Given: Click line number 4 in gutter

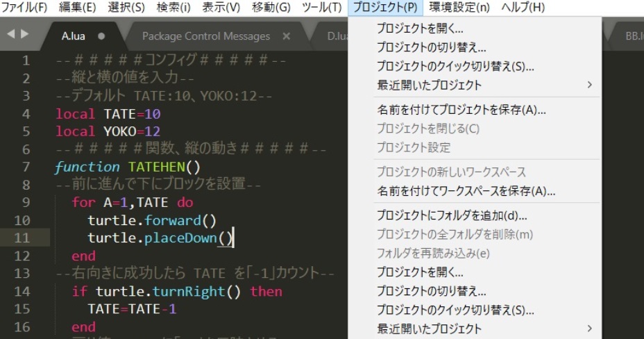Looking at the screenshot, I should 26,114.
